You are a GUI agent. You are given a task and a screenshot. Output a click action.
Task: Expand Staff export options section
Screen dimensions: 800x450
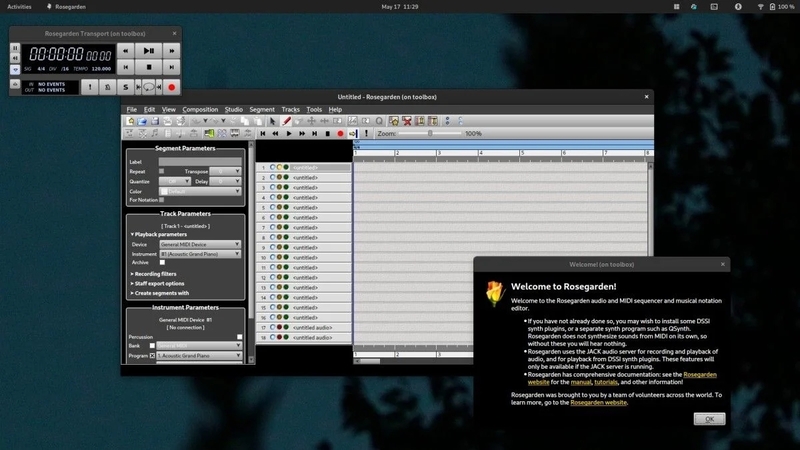[x=158, y=284]
